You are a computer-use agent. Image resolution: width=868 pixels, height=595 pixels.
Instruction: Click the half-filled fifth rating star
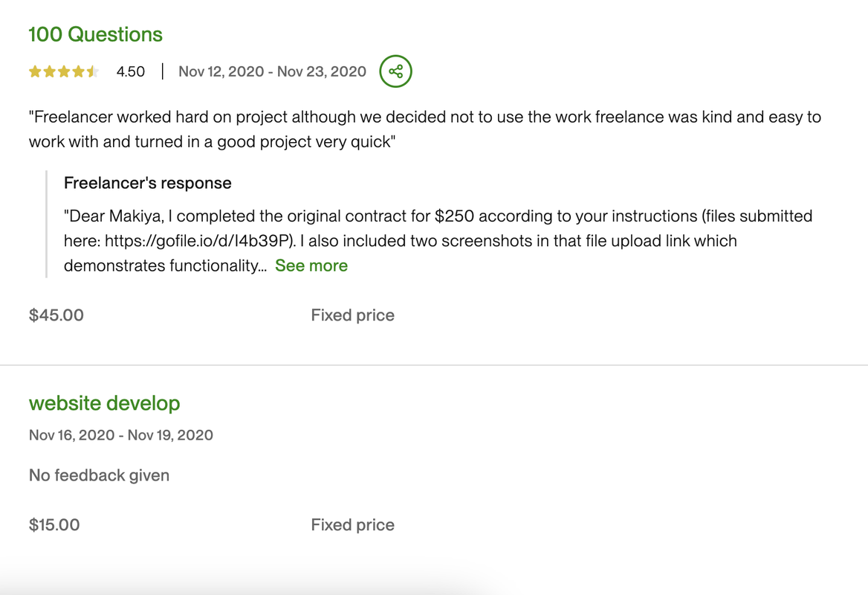92,72
